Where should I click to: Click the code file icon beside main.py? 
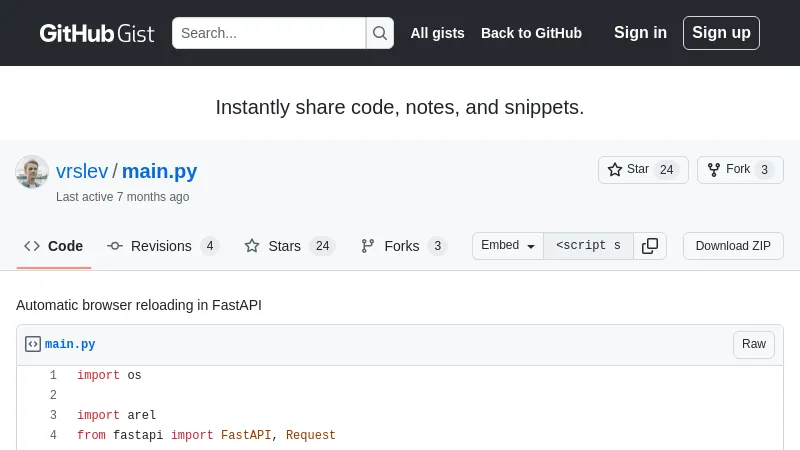[33, 344]
